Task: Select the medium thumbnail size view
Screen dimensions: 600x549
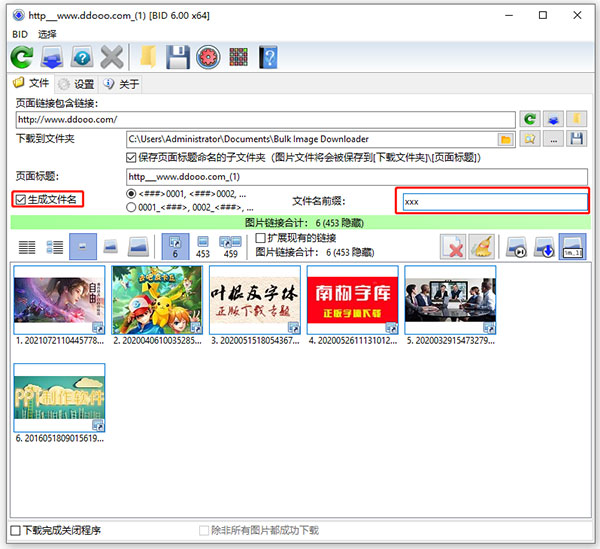Action: pos(111,247)
